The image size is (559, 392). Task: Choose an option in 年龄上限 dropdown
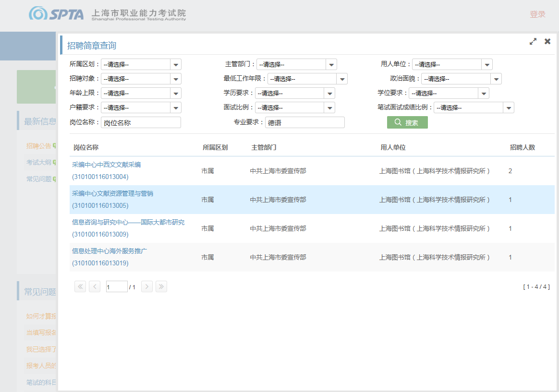[x=141, y=93]
